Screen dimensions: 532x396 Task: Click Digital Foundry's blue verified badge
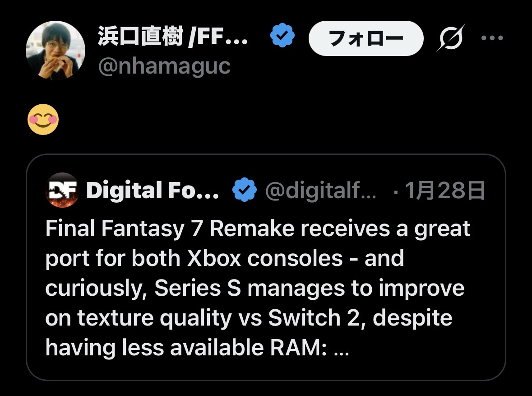pyautogui.click(x=244, y=191)
